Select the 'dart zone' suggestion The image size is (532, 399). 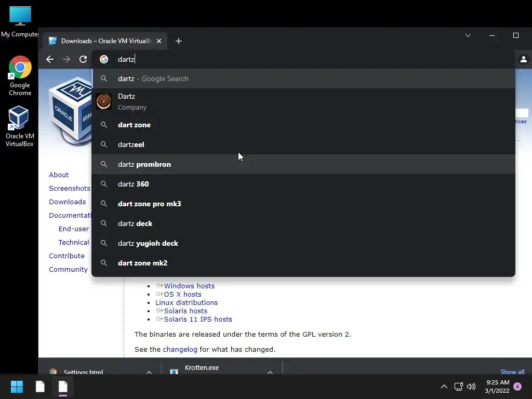click(303, 125)
